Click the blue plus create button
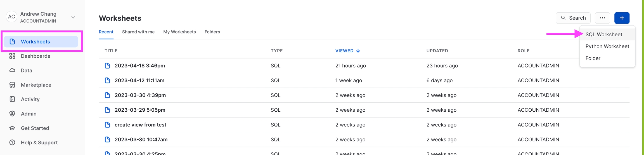This screenshot has height=155, width=644. click(x=622, y=18)
